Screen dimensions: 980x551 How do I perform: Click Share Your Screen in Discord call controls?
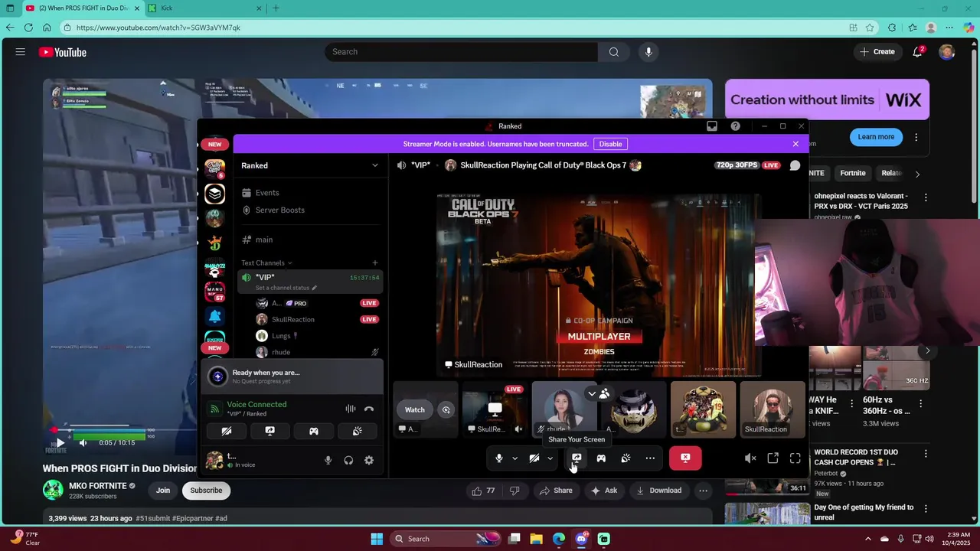tap(577, 458)
